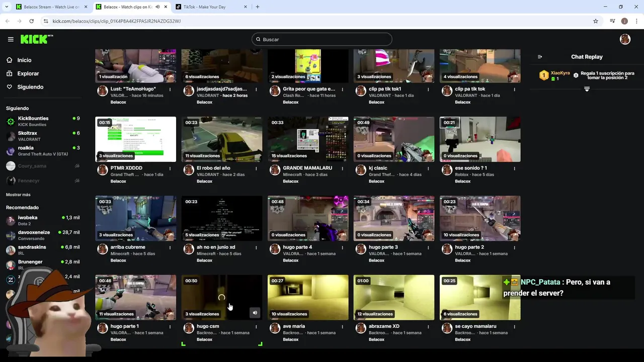Click the KICK logo

(36, 39)
